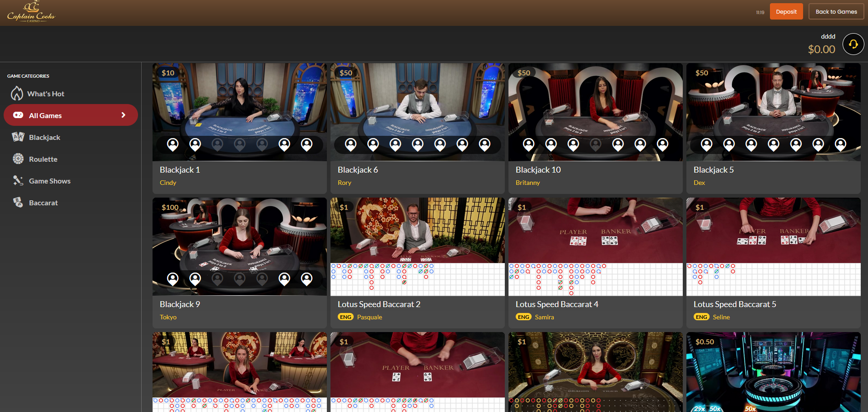
Task: Click dealer name Pasquale
Action: coord(370,317)
